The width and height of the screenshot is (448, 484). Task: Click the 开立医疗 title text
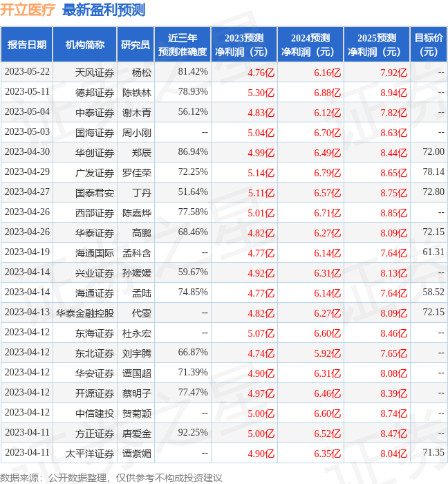pyautogui.click(x=28, y=10)
